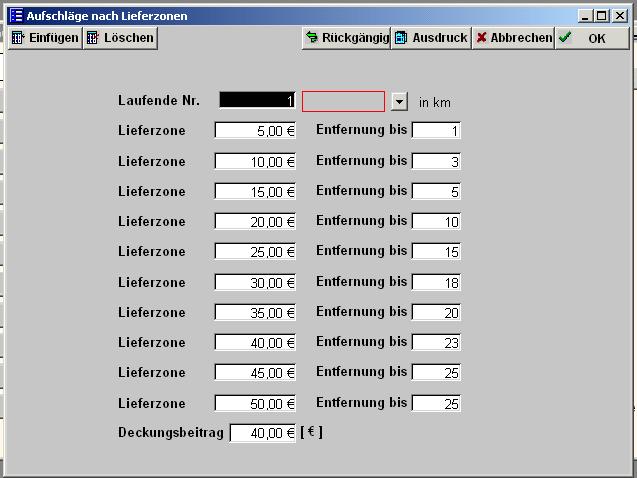This screenshot has width=637, height=478.
Task: Click the Einfügen toolbar button
Action: coord(45,38)
